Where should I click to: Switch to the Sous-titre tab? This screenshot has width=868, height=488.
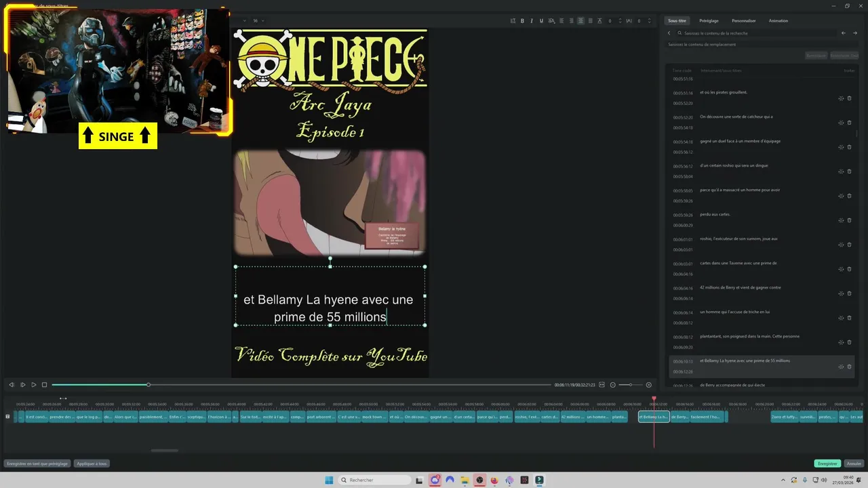(677, 21)
